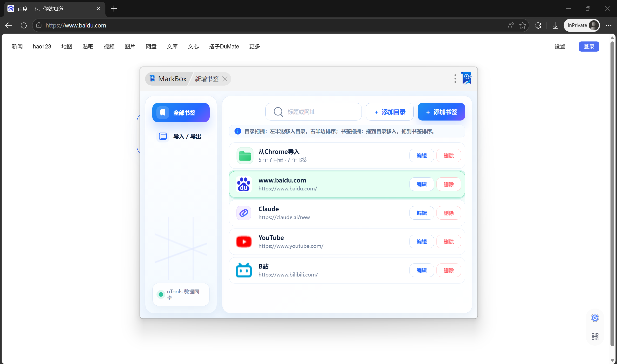The height and width of the screenshot is (364, 617).
Task: Close the 新增书签 tab
Action: [225, 79]
